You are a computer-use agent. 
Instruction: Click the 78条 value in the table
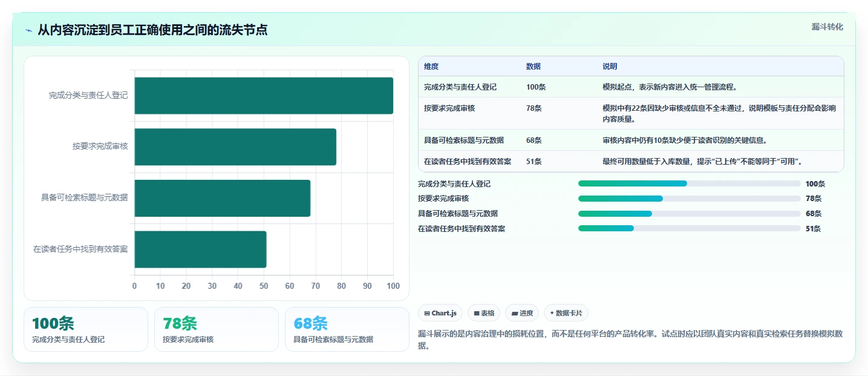coord(534,108)
